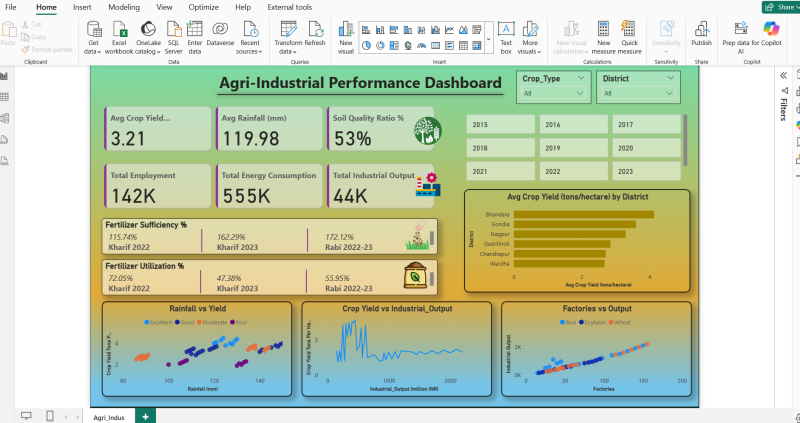Click the Enter data icon

(x=194, y=29)
